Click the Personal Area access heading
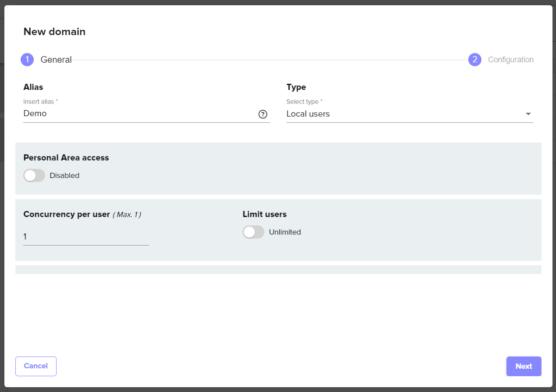556x392 pixels. [x=66, y=157]
